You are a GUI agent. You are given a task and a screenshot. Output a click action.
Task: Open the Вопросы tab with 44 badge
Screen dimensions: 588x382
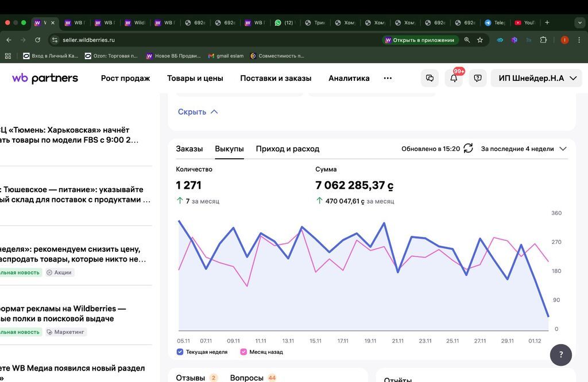[x=253, y=377]
